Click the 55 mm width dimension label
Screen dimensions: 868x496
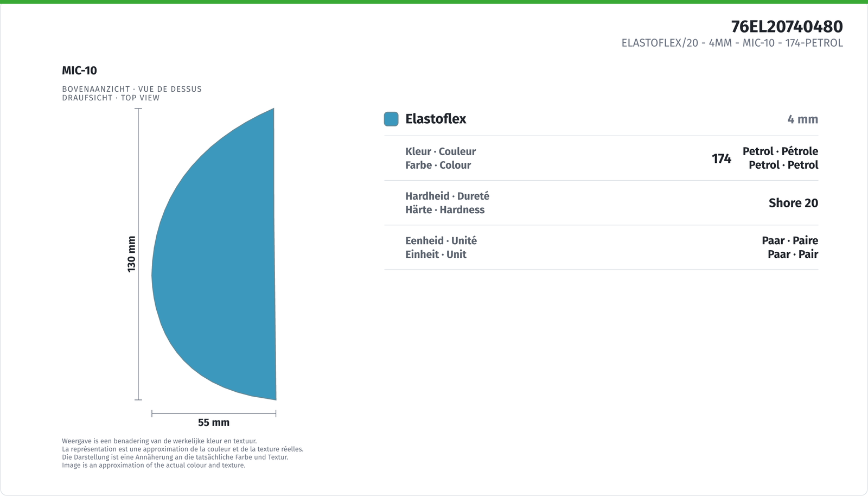tap(214, 422)
